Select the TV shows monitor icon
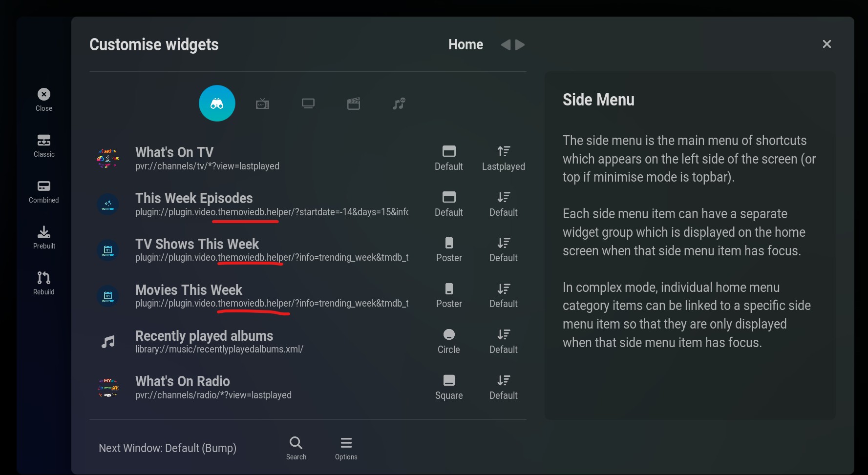The width and height of the screenshot is (868, 475). (308, 103)
